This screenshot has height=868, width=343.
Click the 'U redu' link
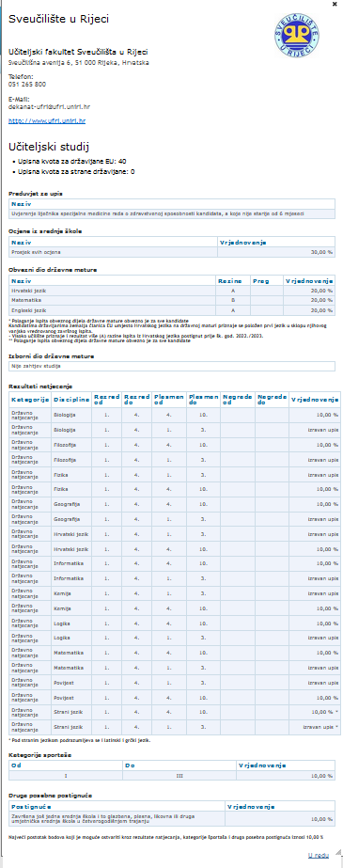(x=321, y=855)
